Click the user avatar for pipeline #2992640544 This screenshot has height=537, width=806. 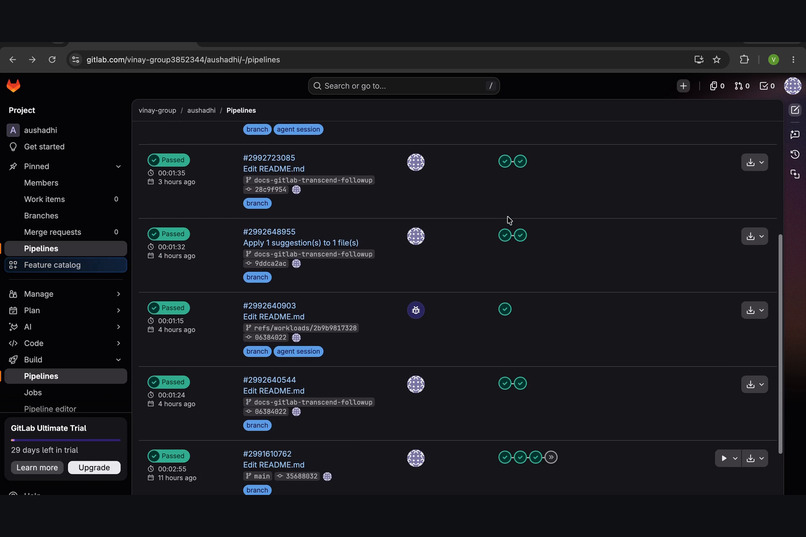(x=416, y=384)
